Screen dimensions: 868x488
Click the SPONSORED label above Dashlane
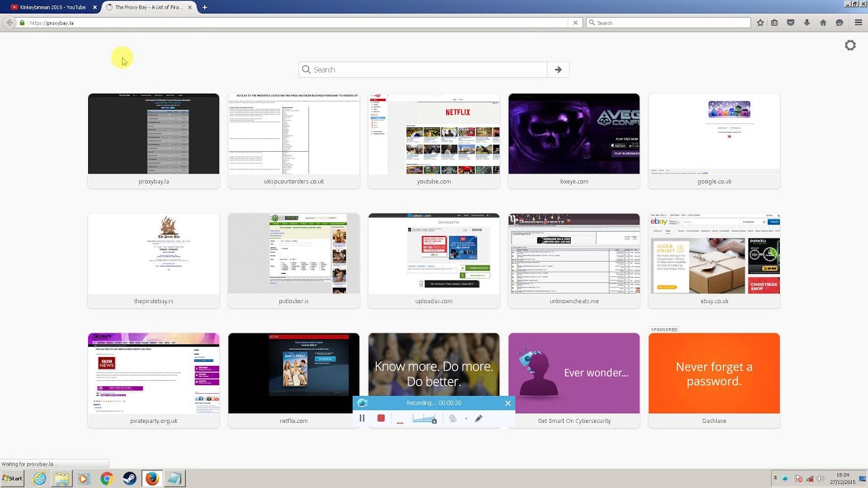coord(665,329)
